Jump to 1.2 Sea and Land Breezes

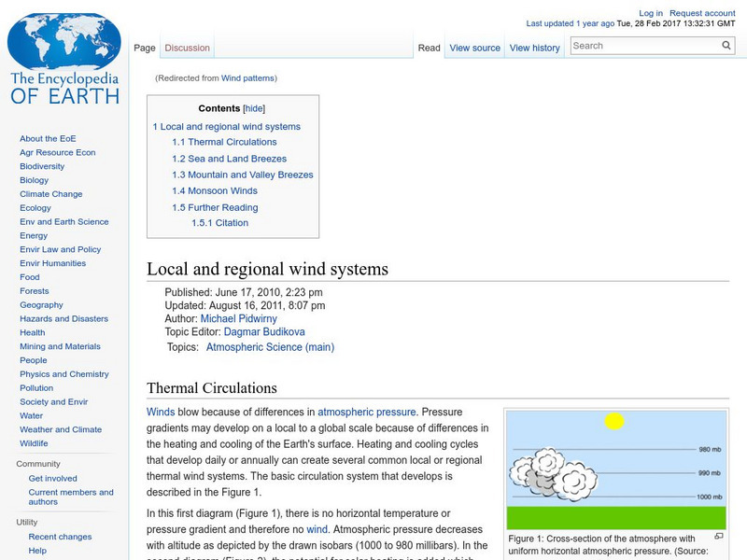click(x=229, y=159)
